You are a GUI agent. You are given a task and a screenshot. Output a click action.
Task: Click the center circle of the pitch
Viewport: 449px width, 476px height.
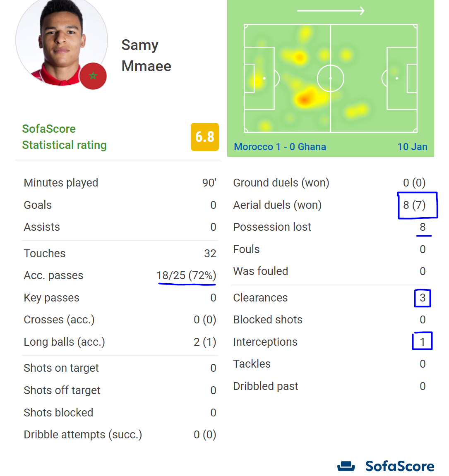pyautogui.click(x=331, y=78)
